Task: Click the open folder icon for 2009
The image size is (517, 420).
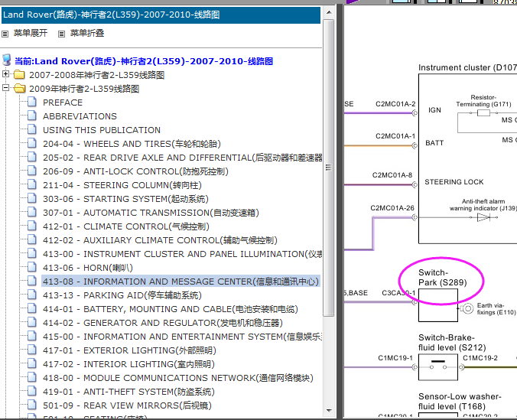Action: pyautogui.click(x=19, y=89)
